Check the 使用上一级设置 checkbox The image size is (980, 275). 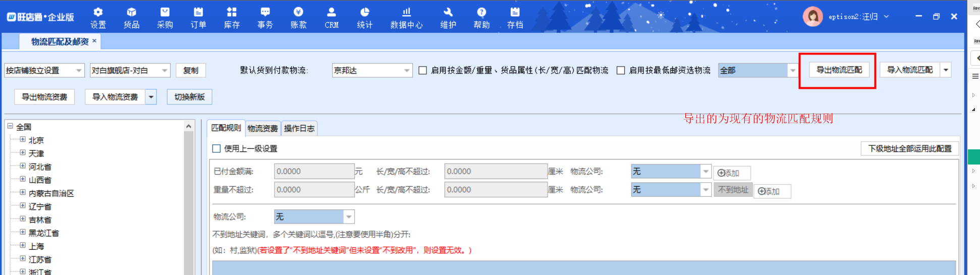click(x=216, y=149)
